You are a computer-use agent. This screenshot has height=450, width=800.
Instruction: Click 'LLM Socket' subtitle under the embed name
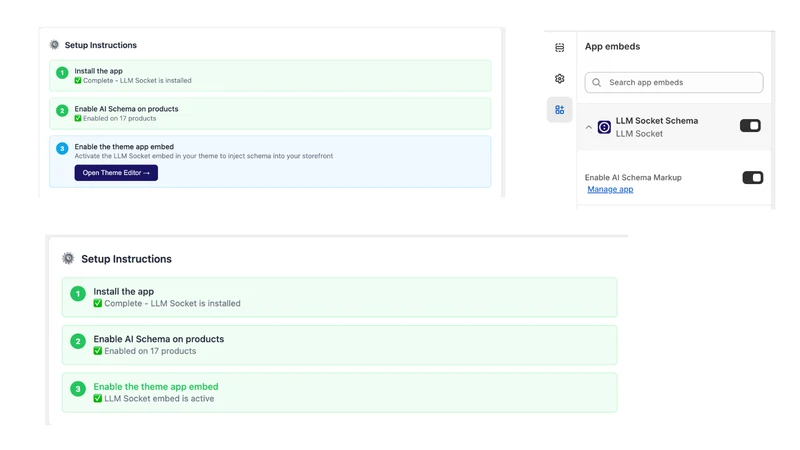tap(639, 134)
